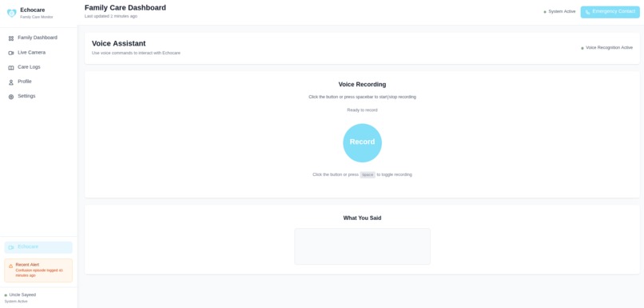The width and height of the screenshot is (644, 308).
Task: Click the Voice Recognition Active status dot
Action: pyautogui.click(x=582, y=48)
